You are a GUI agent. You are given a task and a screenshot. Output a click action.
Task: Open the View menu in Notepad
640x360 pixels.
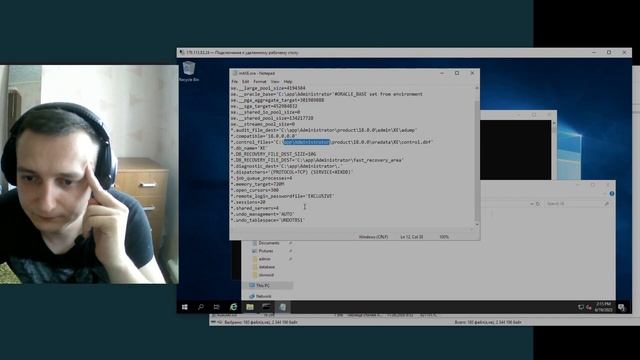[x=275, y=82]
